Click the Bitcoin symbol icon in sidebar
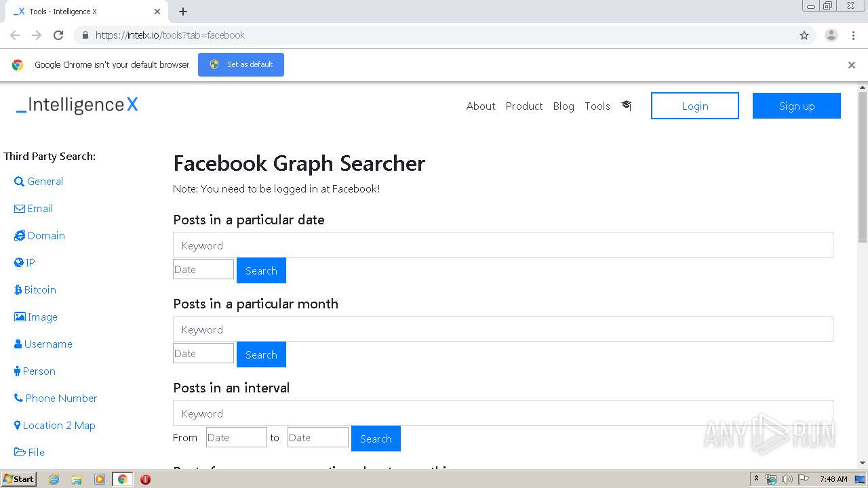The width and height of the screenshot is (868, 488). 18,290
